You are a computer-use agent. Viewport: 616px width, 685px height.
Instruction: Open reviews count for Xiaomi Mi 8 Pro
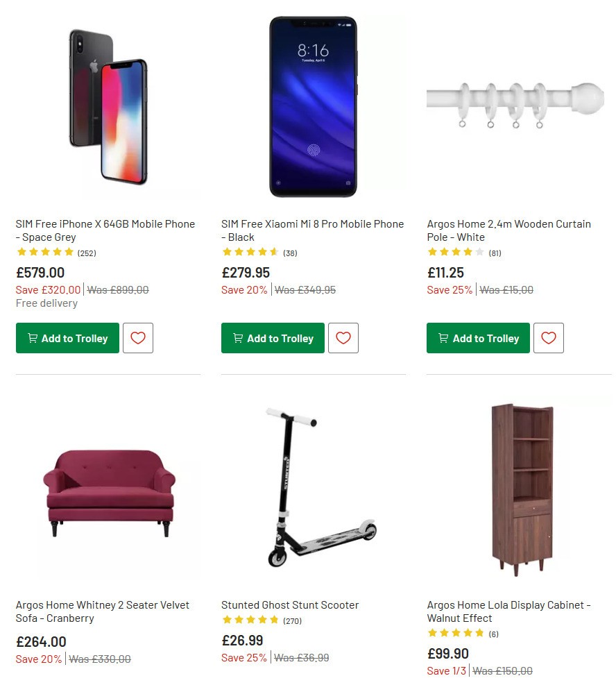pos(290,253)
